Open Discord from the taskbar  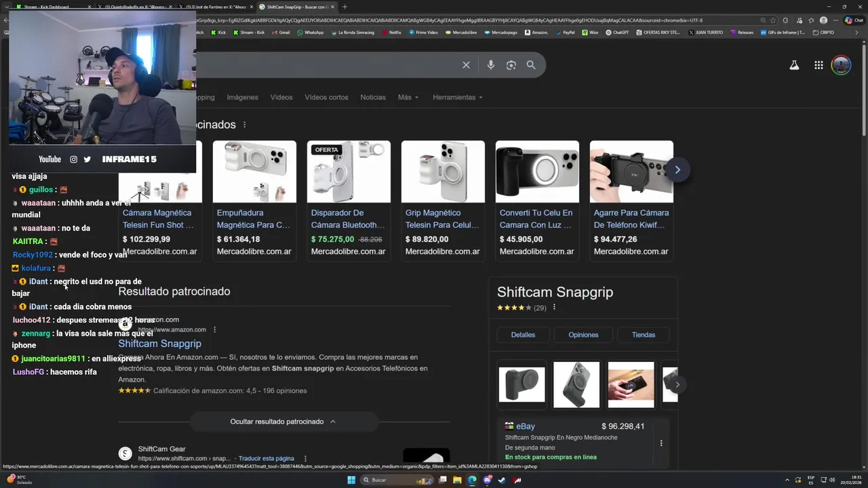pos(487,480)
